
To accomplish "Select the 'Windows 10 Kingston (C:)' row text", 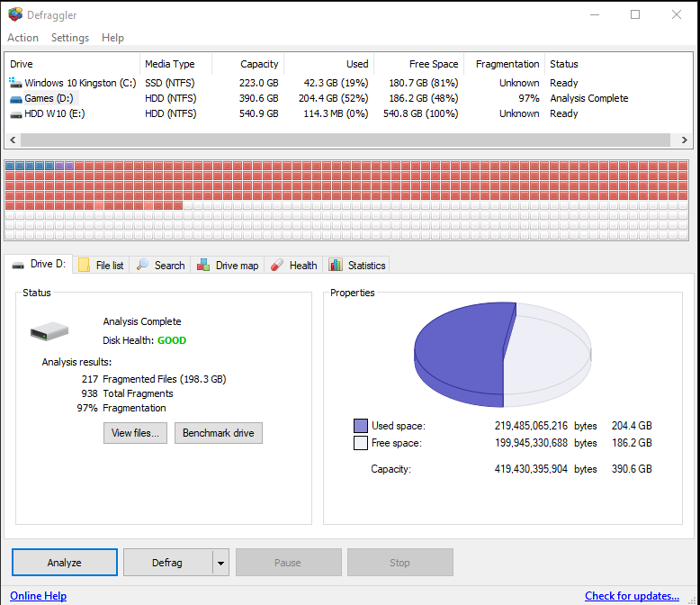I will pyautogui.click(x=80, y=83).
